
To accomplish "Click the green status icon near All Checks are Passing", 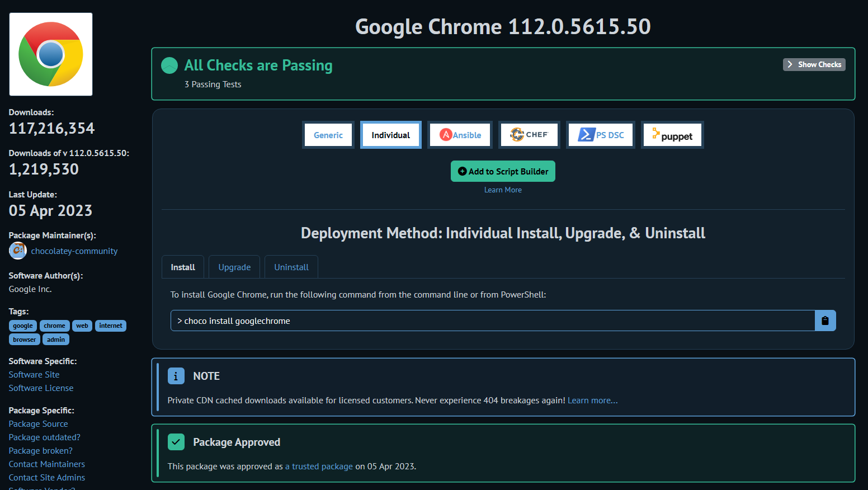I will 169,64.
